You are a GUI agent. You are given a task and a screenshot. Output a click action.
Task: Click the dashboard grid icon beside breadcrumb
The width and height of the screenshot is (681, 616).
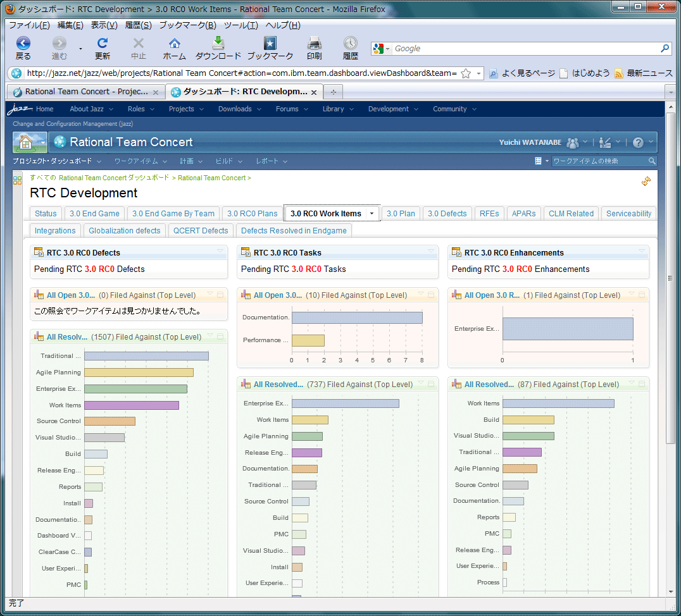pos(17,181)
